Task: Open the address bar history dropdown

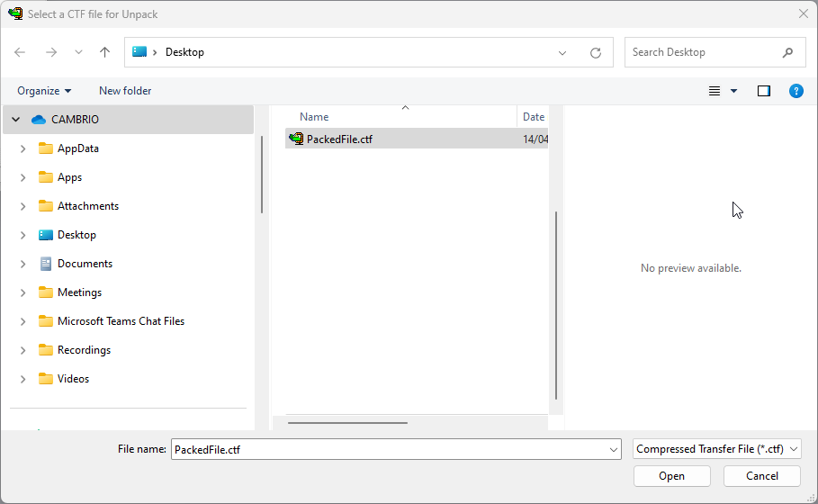Action: click(562, 53)
